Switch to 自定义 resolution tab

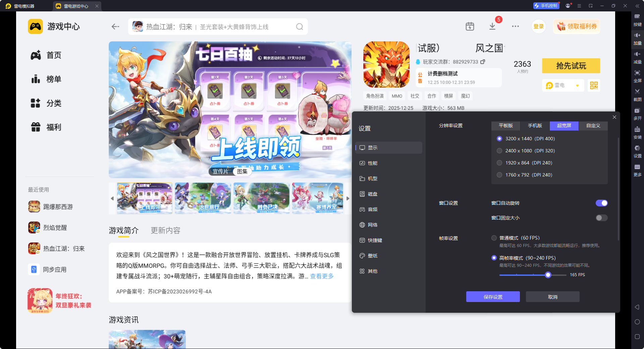point(593,126)
